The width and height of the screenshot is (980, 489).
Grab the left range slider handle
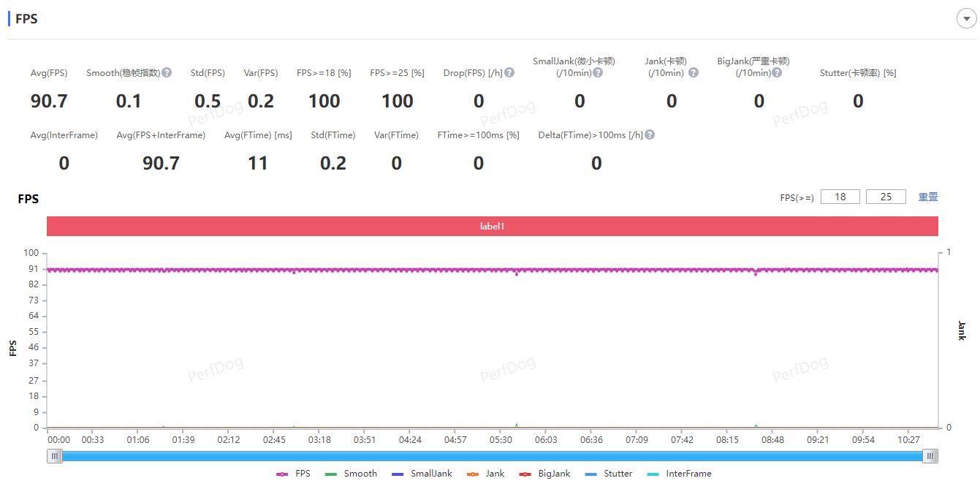[x=55, y=456]
